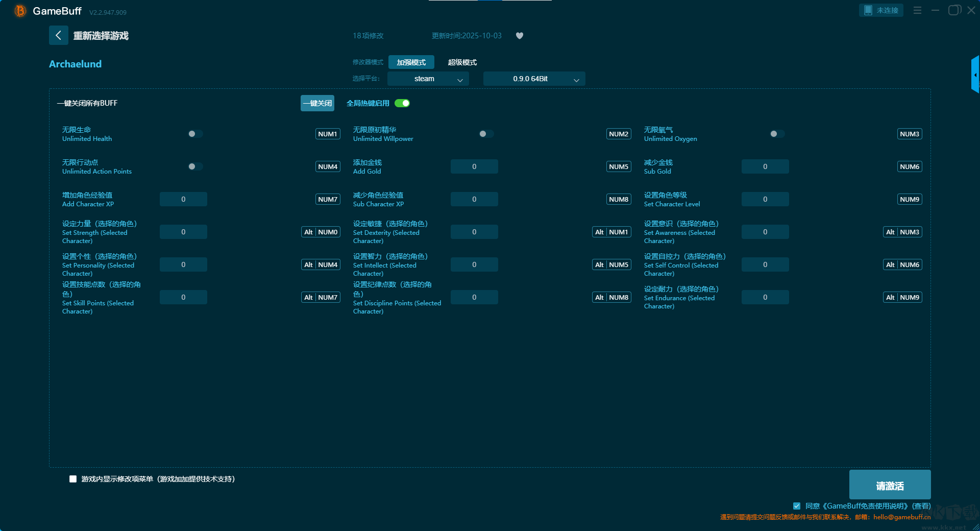Click the Add Gold value field
Screen dimensions: 980x531
coord(474,166)
